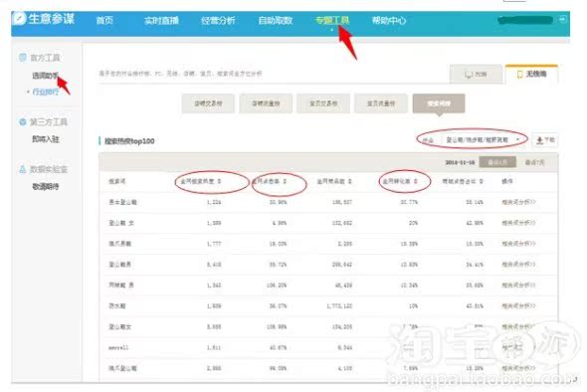Open the 经营分析 menu
This screenshot has height=392, width=587.
pyautogui.click(x=218, y=20)
